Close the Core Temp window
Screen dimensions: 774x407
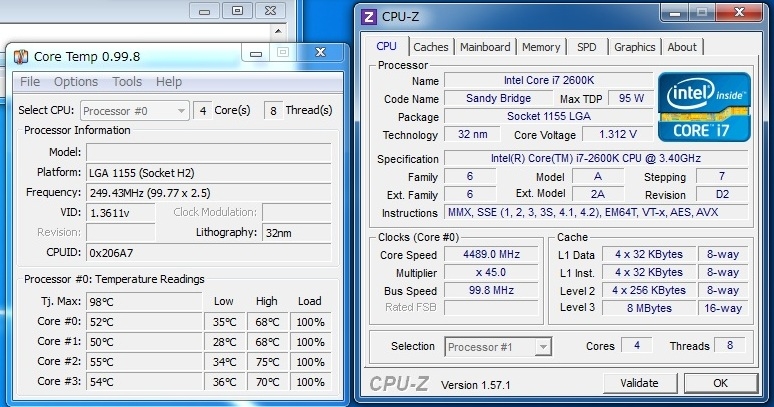click(320, 52)
